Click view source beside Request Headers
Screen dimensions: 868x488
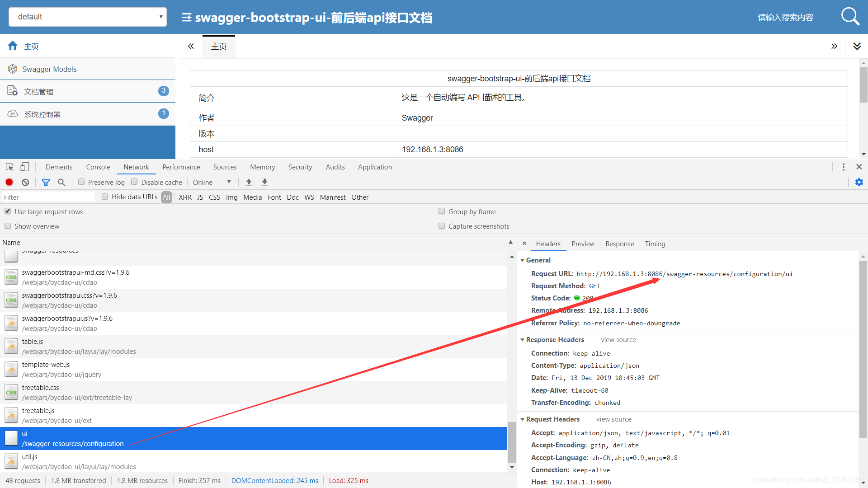coord(613,419)
